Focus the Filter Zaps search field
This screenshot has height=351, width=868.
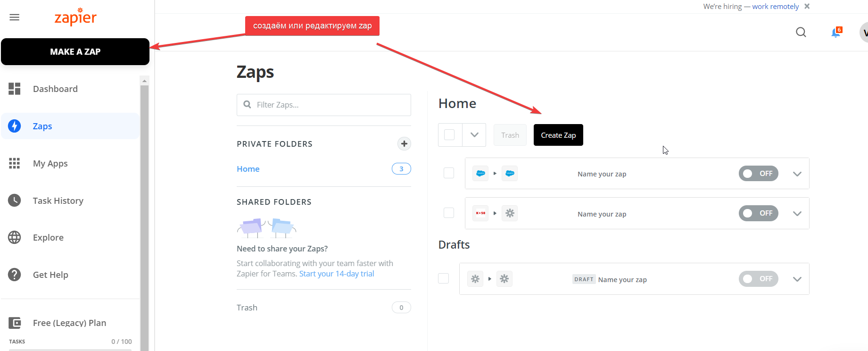(x=324, y=105)
